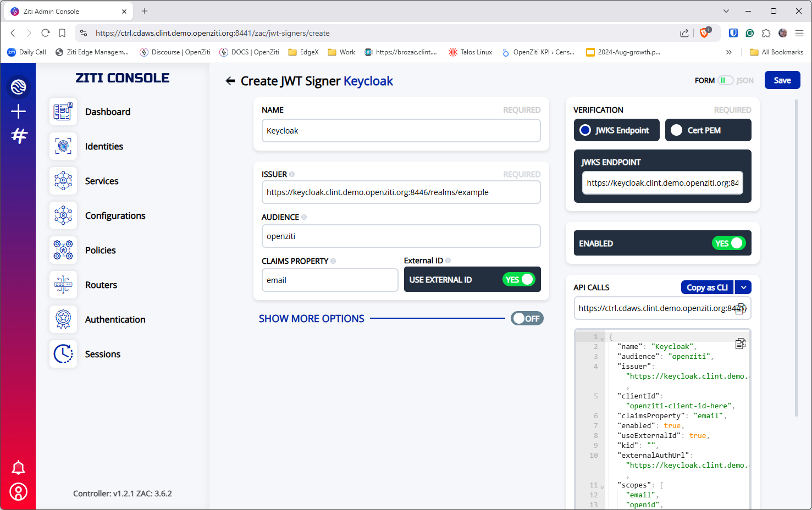
Task: Copy the JSON code block contents
Action: tap(740, 343)
